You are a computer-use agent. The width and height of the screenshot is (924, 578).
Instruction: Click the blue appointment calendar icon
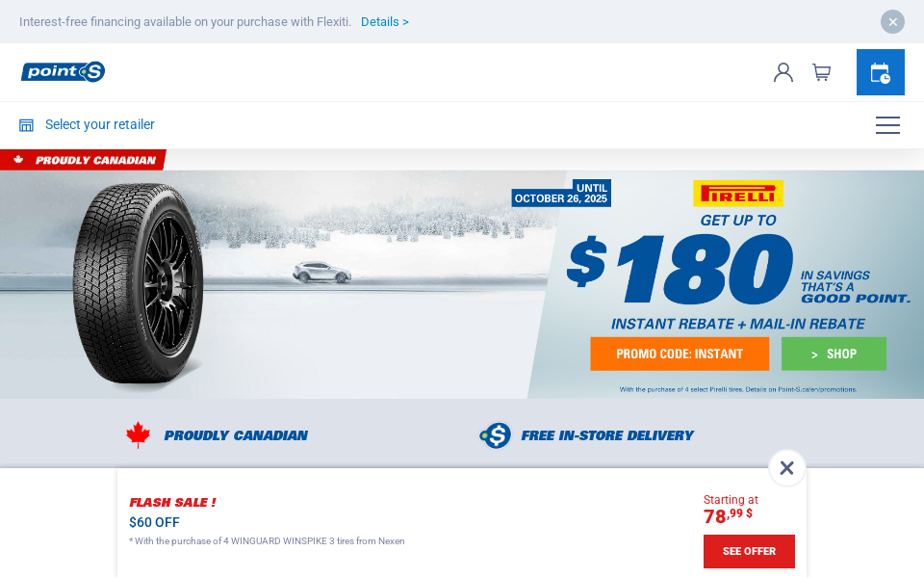pos(881,72)
